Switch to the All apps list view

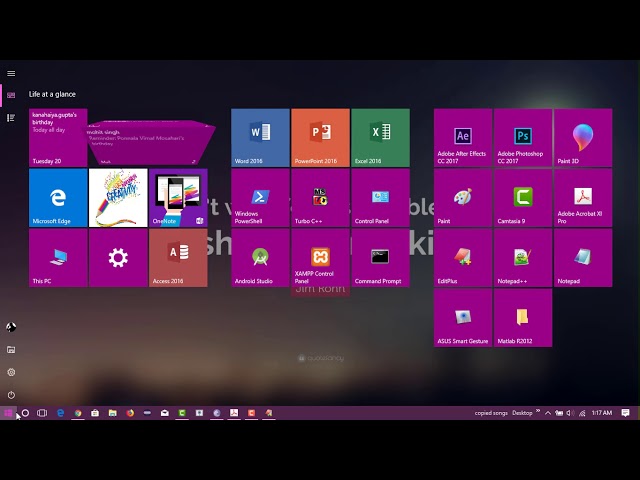11,118
